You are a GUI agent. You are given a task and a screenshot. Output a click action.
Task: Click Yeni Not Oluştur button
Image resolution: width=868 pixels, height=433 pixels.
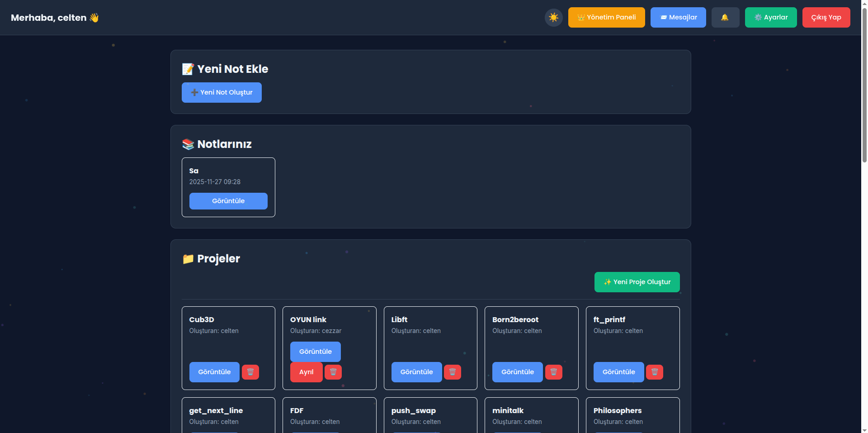pos(222,92)
